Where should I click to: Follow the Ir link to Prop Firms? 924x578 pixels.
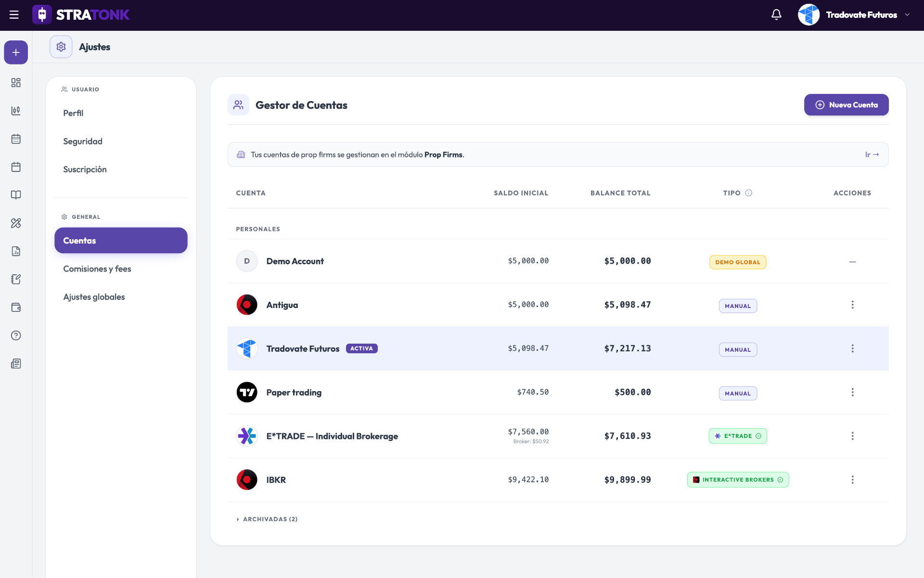(x=872, y=154)
